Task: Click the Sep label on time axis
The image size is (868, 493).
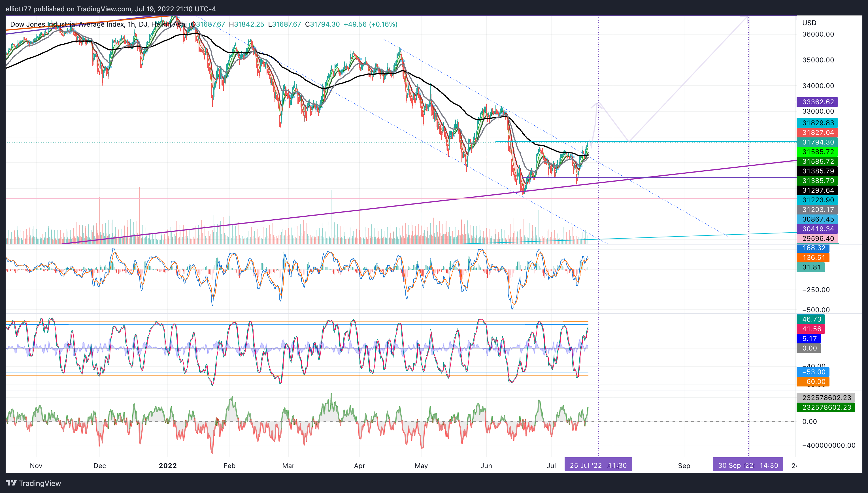Action: pos(684,466)
